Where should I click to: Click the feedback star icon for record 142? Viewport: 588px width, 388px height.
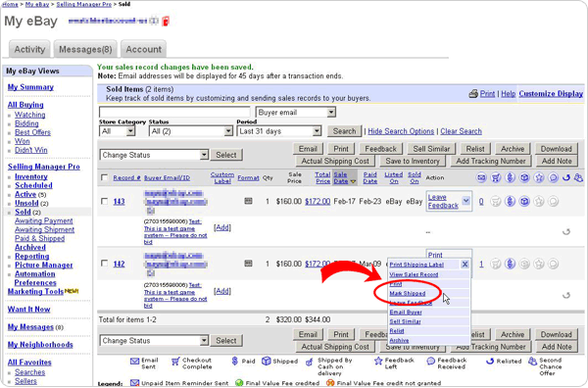[x=539, y=264]
